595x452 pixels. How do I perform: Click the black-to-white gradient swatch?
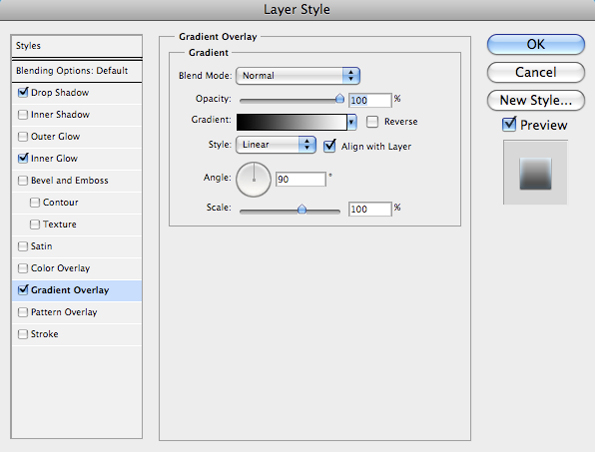click(292, 122)
